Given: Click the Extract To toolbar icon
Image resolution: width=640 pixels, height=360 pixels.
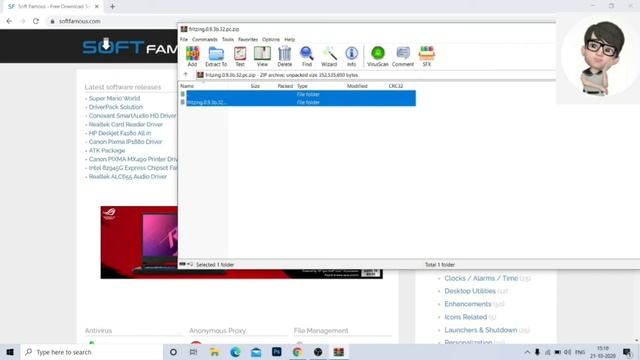Looking at the screenshot, I should click(x=216, y=56).
